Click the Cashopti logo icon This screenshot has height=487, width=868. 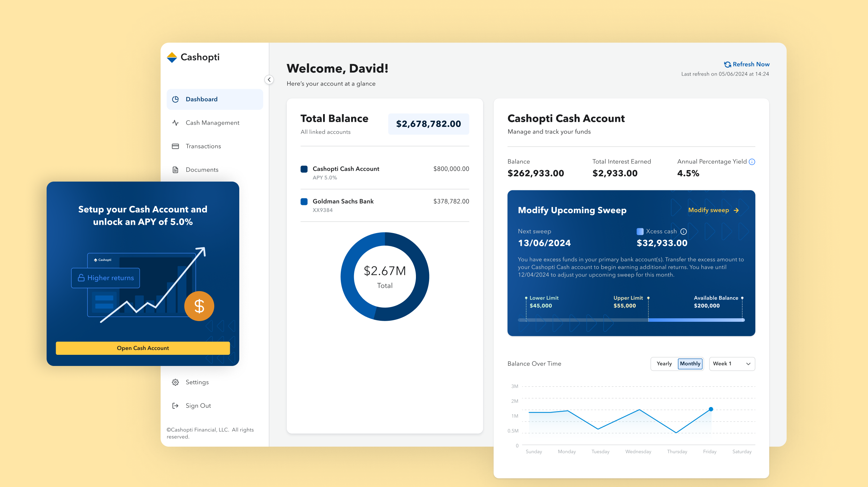click(x=172, y=57)
